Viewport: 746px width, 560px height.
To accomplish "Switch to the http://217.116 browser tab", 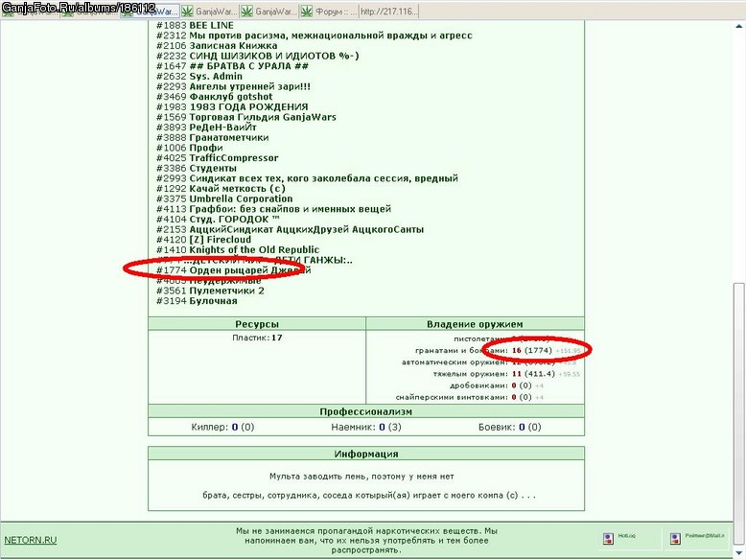I will [389, 12].
